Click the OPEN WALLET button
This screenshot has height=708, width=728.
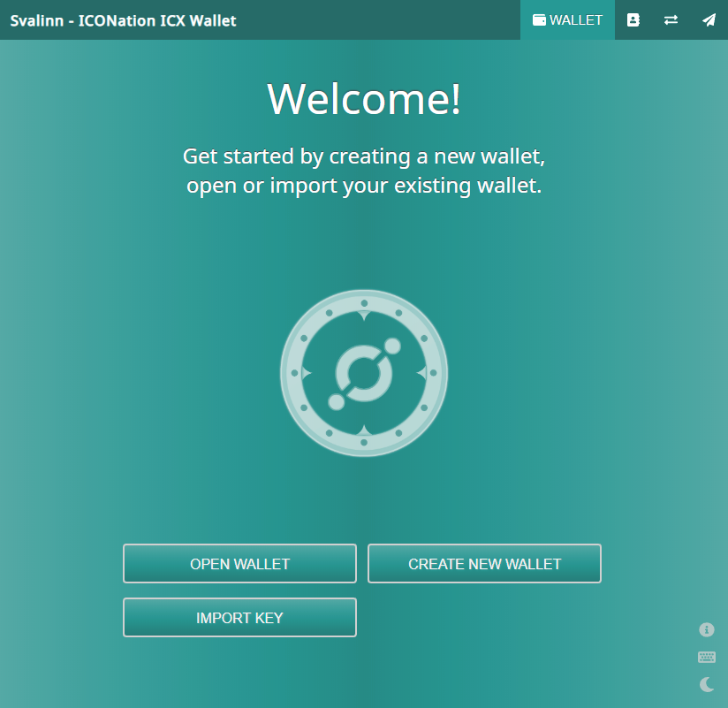[239, 564]
